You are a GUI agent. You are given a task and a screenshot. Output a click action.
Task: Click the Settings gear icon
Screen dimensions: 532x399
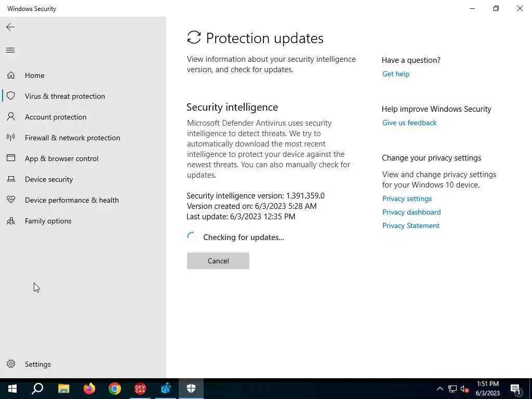click(11, 364)
